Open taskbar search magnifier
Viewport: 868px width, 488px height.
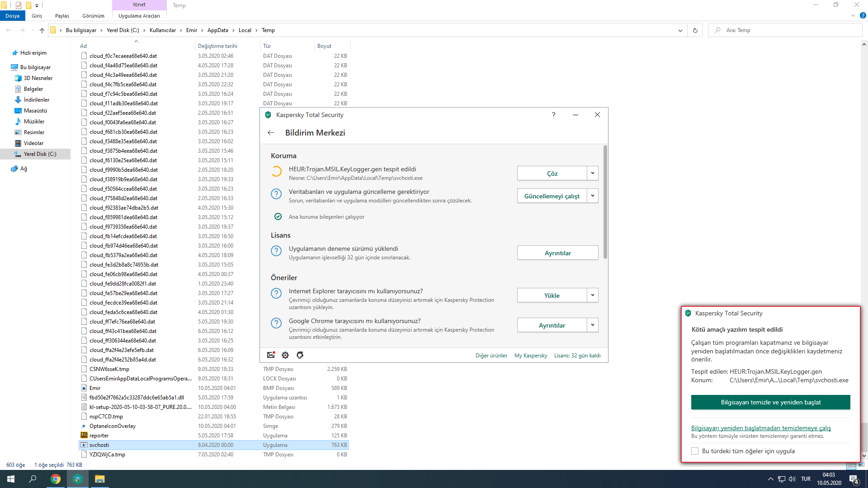coord(33,479)
